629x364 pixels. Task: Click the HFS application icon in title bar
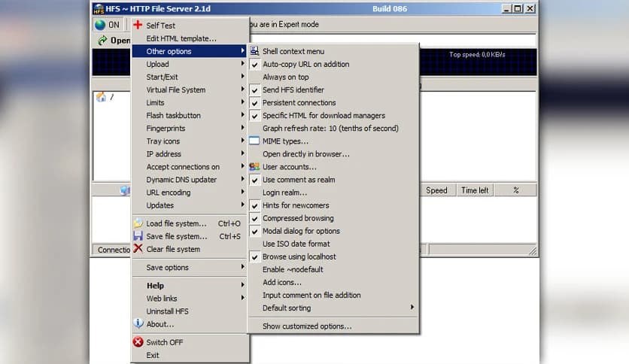[x=99, y=8]
